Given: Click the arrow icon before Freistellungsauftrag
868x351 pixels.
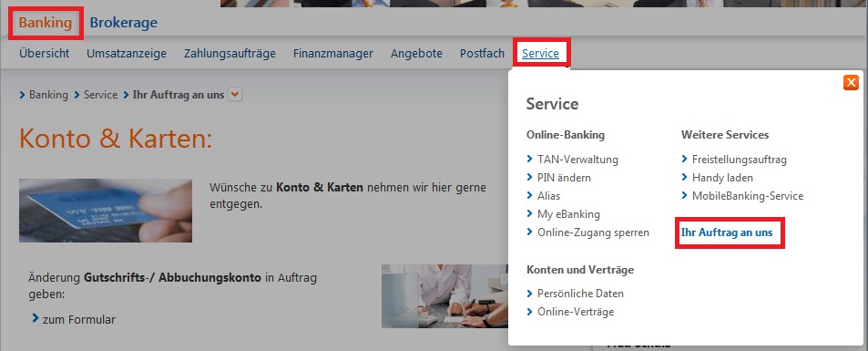Looking at the screenshot, I should pyautogui.click(x=685, y=160).
